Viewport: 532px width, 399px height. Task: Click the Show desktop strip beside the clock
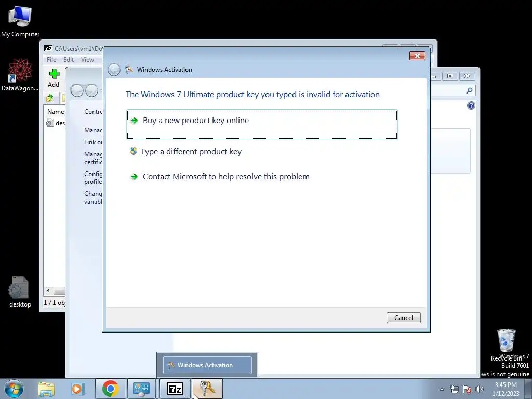pyautogui.click(x=528, y=389)
